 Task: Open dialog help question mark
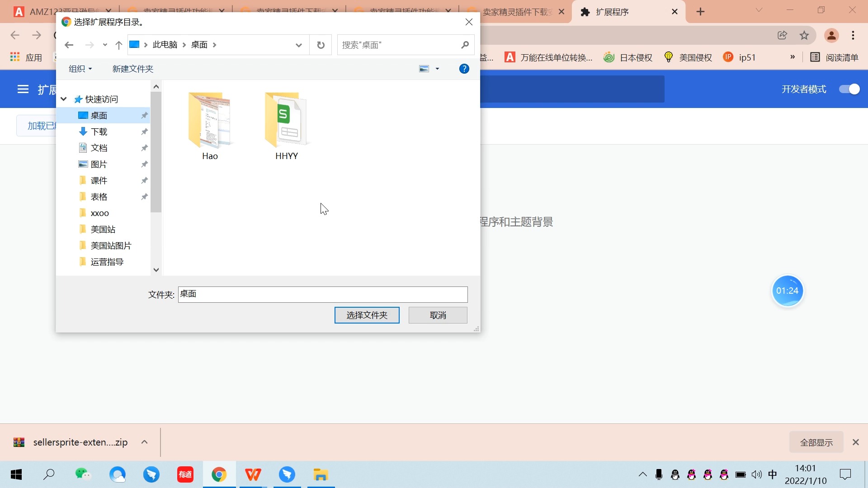(x=464, y=69)
